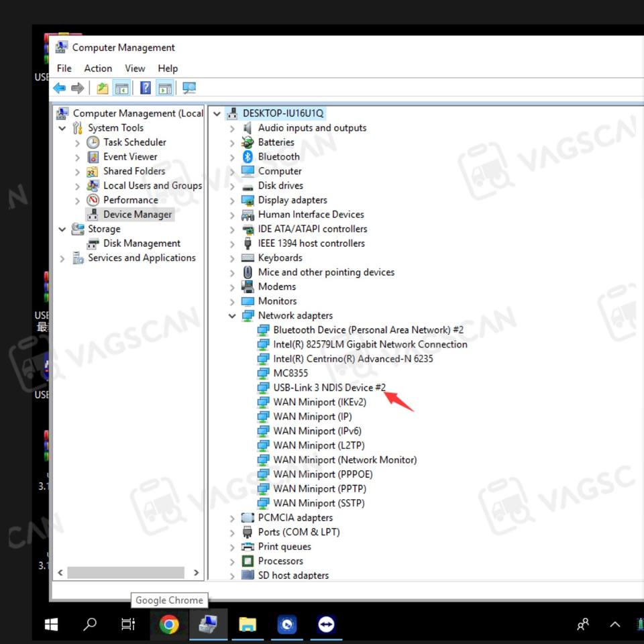Click the blue Help question mark icon

point(146,88)
